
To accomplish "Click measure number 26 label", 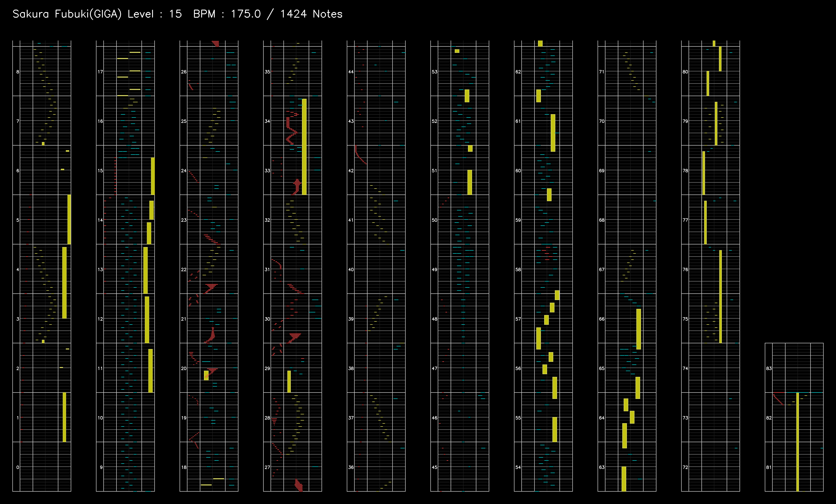I will click(x=184, y=72).
